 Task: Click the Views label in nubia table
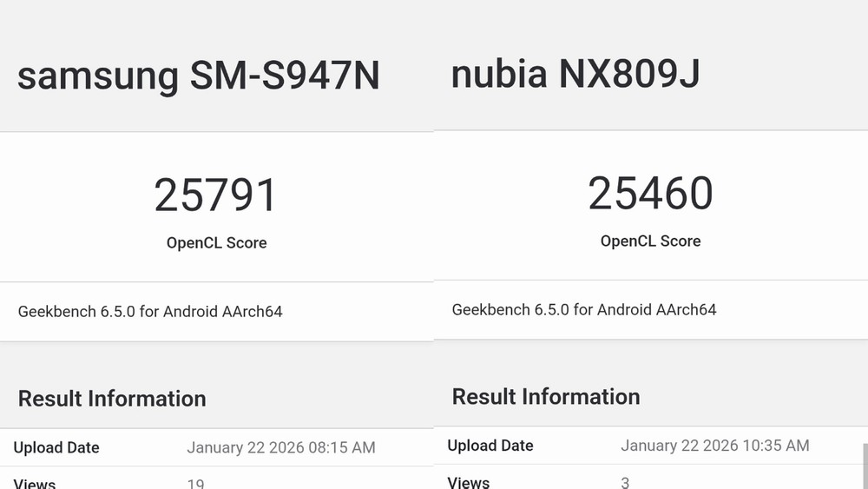point(469,482)
